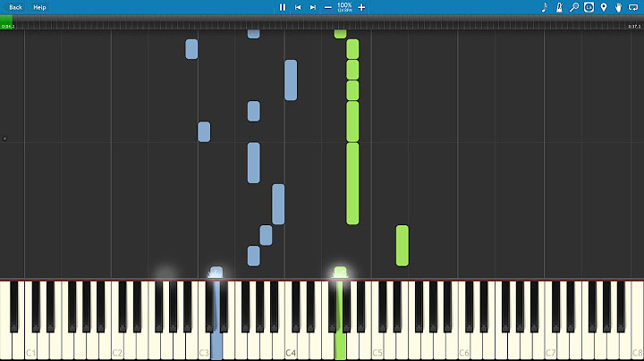
Task: Add a bookmark with the pin icon
Action: (604, 7)
